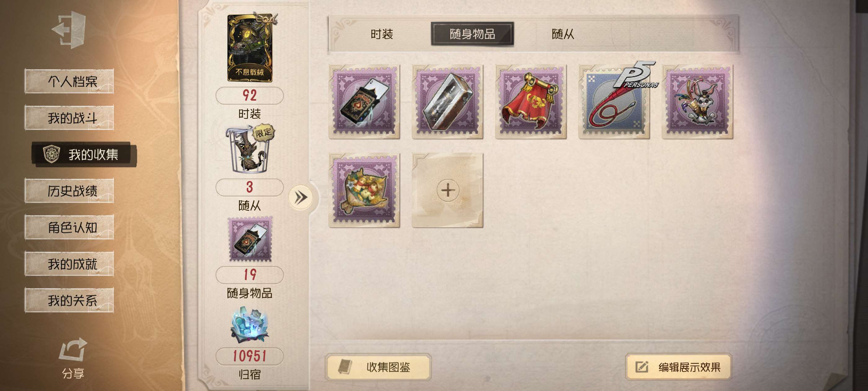Switch to the 时装 tab
The width and height of the screenshot is (868, 391).
tap(382, 34)
